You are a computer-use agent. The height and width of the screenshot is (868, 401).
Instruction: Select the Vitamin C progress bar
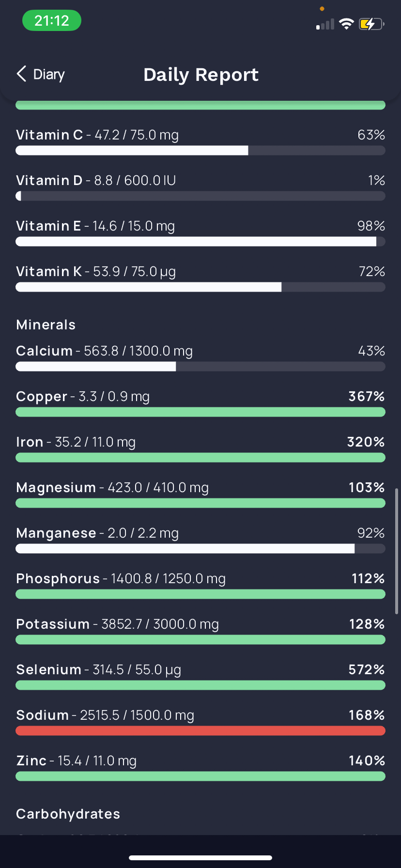point(200,151)
